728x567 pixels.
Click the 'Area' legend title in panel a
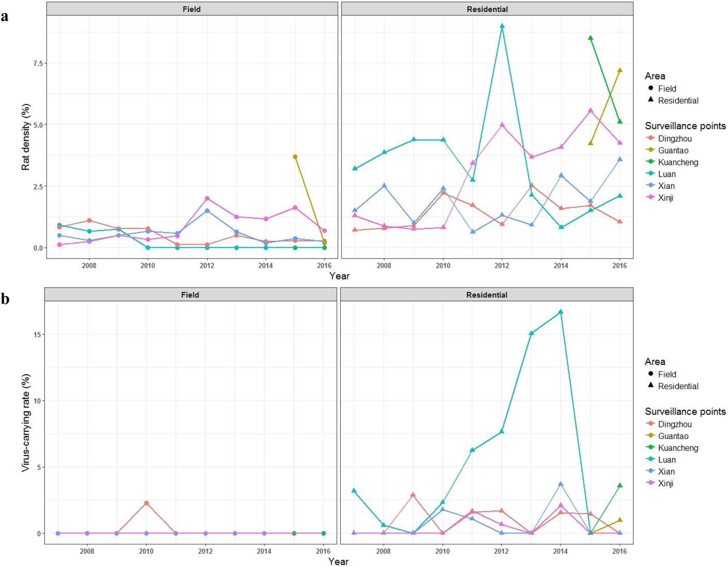(x=655, y=76)
